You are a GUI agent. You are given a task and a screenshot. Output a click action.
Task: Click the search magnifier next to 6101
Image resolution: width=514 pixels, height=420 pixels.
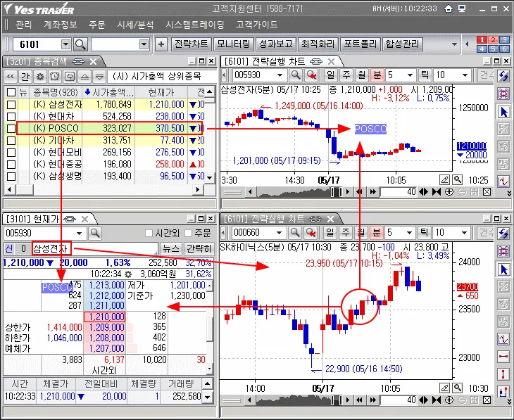[81, 44]
